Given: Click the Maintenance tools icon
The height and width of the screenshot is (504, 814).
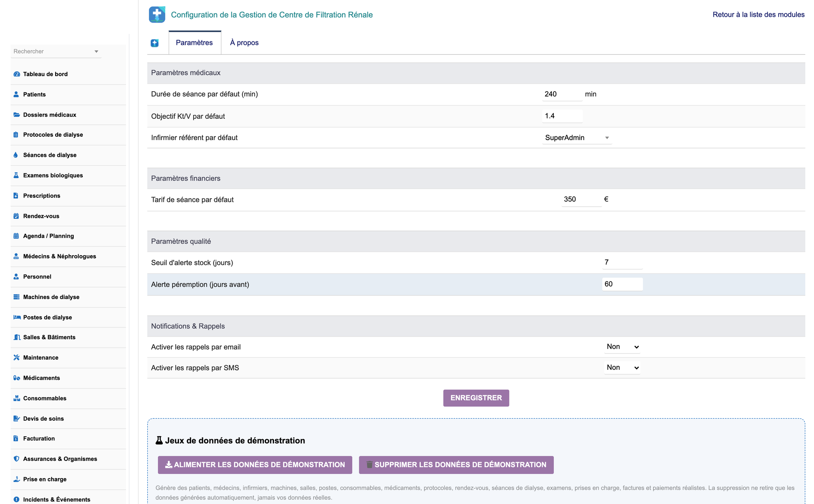Looking at the screenshot, I should 17,358.
